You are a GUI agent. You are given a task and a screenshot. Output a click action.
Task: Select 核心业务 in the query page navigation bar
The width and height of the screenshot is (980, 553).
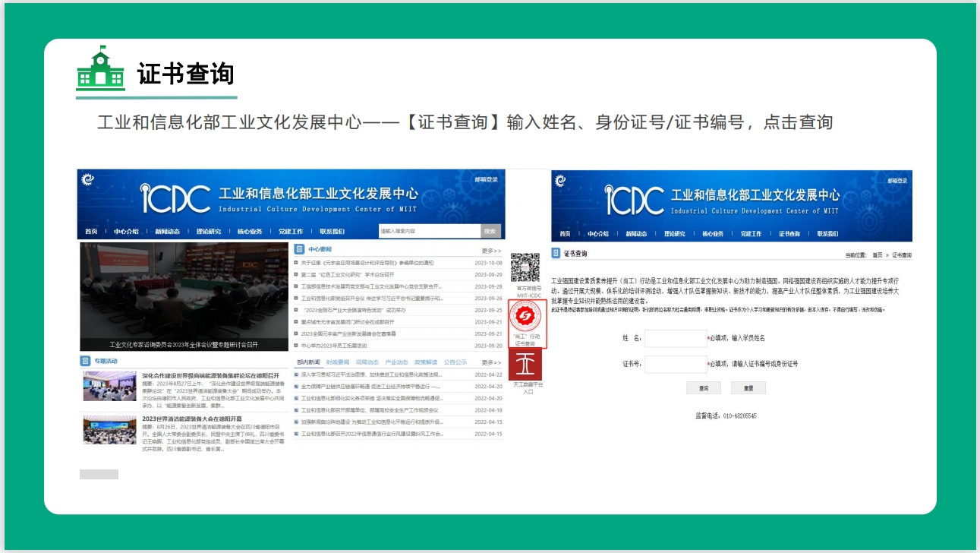(x=713, y=234)
